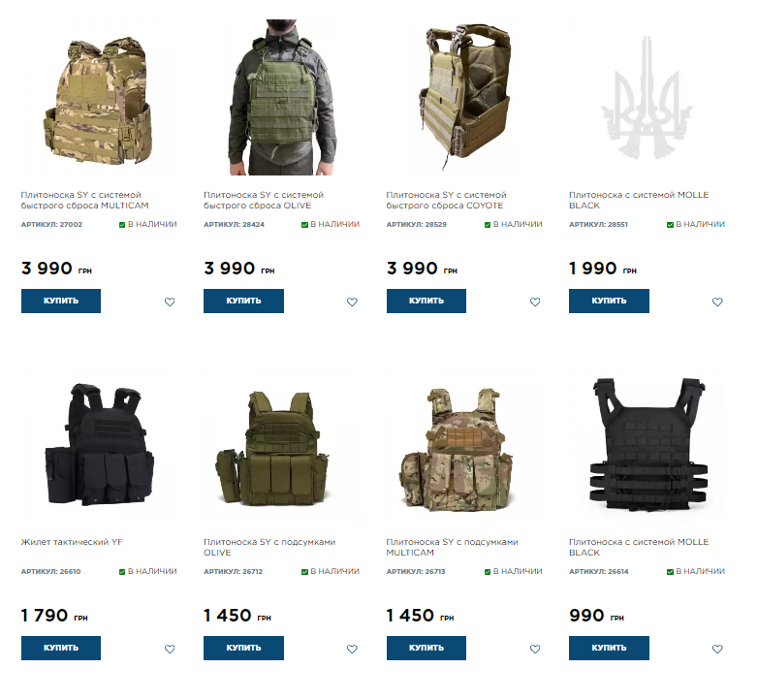Screen dimensions: 758x700
Task: Add article 28551 MOLLE BLACK to favorites
Action: click(717, 302)
